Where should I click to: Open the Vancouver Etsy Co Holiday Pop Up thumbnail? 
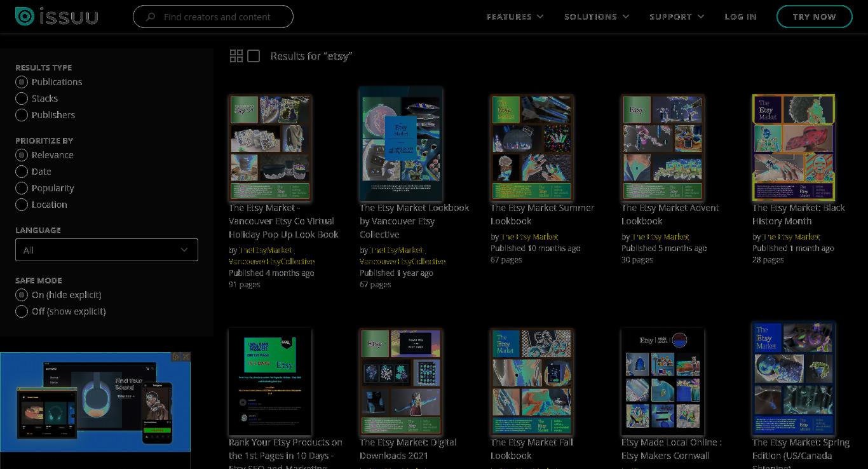[x=270, y=148]
